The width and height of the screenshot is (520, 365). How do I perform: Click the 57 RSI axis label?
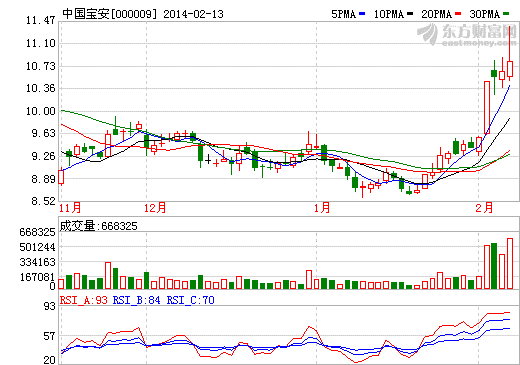coord(50,336)
